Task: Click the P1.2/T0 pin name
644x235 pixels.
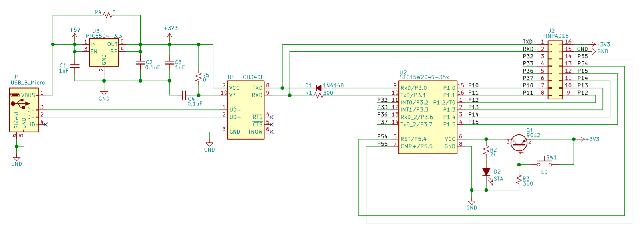Action: click(x=444, y=102)
